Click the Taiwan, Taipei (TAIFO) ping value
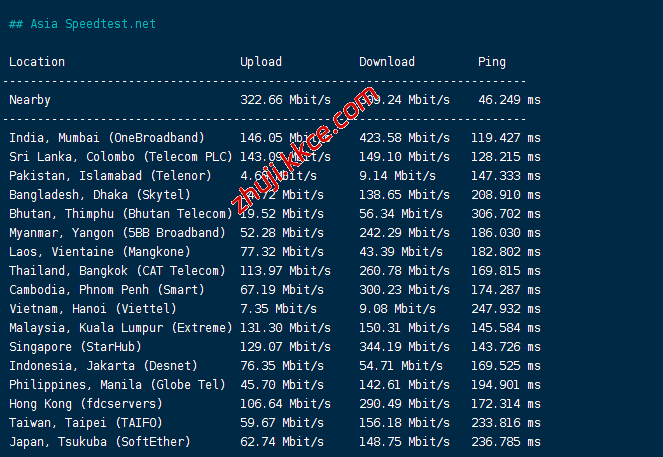Viewport: 663px width, 457px height. 506,423
